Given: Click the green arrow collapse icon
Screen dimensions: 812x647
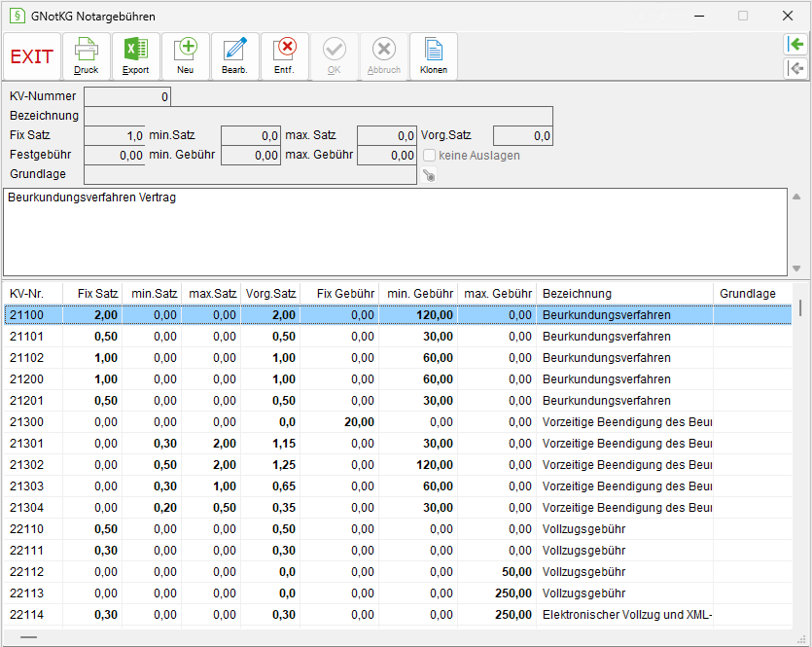Looking at the screenshot, I should 794,44.
